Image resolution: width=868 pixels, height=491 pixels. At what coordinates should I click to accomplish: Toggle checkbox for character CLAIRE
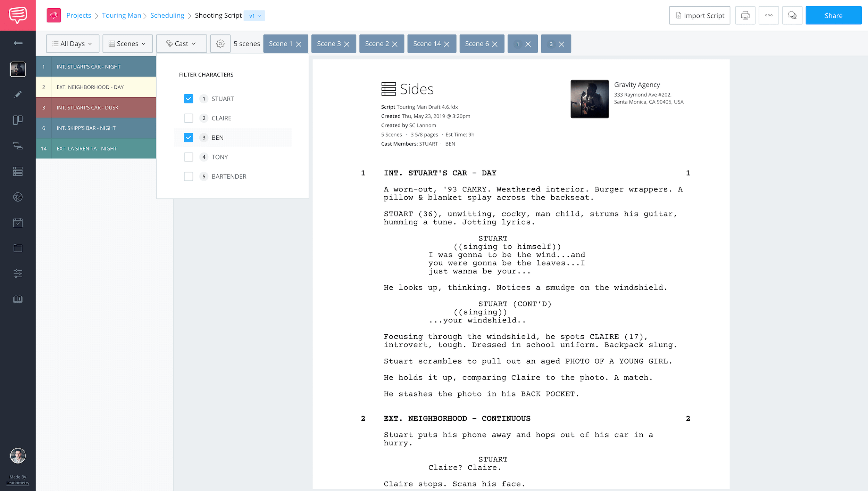[x=189, y=118]
